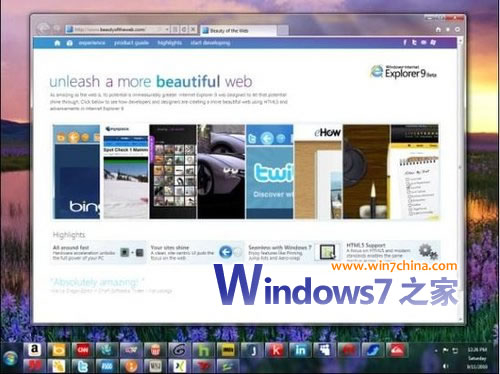Screen dimensions: 500x374
Task: Open the Bing demo thumbnail
Action: [x=77, y=172]
